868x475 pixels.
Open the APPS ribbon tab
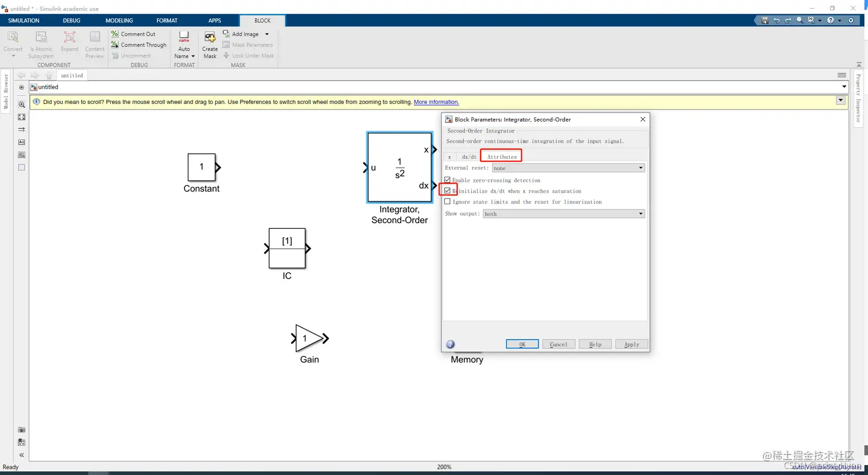(x=215, y=21)
